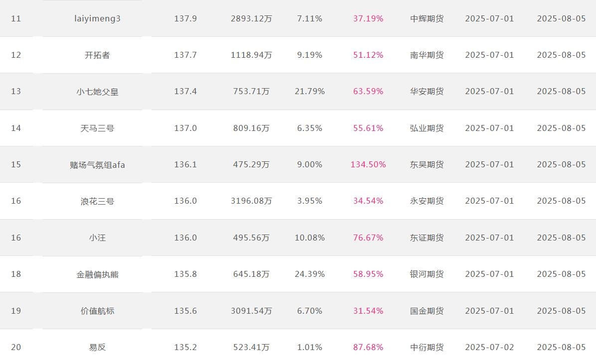This screenshot has width=596, height=364.
Task: Open the 易反 account entry
Action: pos(97,347)
